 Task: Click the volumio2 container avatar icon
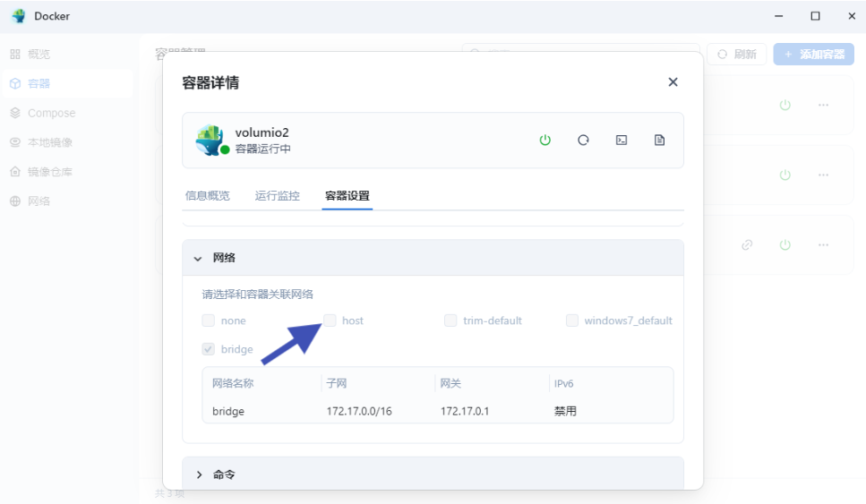[x=210, y=140]
